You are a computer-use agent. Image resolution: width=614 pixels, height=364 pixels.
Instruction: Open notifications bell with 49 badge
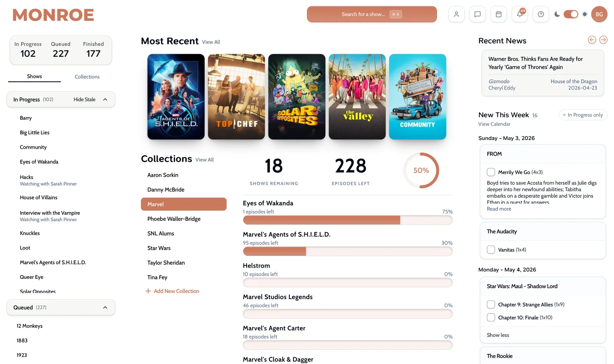(520, 14)
